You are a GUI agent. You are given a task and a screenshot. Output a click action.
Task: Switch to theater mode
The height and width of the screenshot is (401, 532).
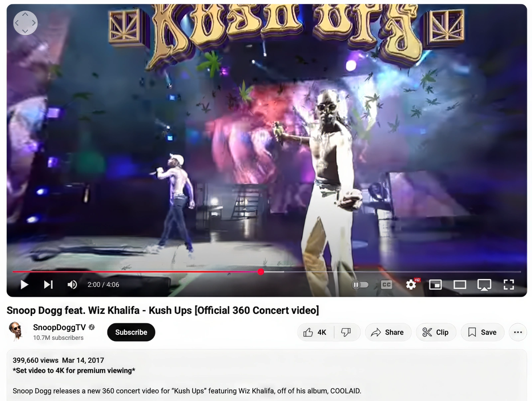[x=460, y=285]
